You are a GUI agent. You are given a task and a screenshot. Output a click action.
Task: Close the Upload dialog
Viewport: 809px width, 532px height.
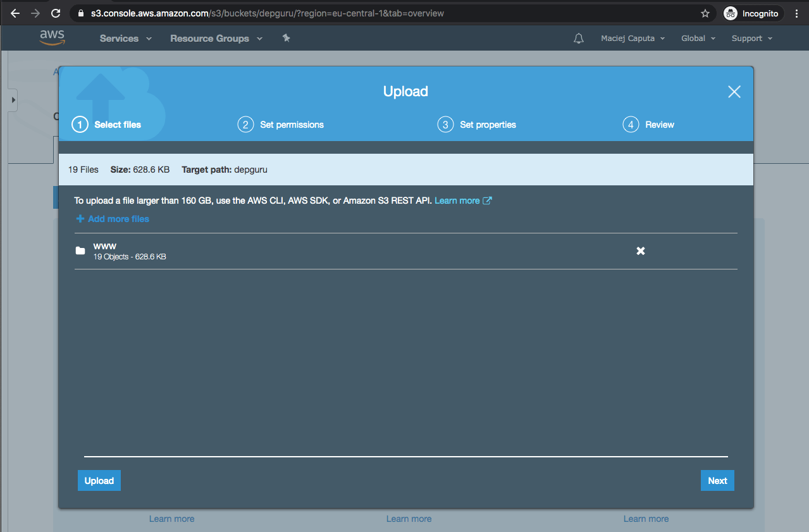[734, 92]
